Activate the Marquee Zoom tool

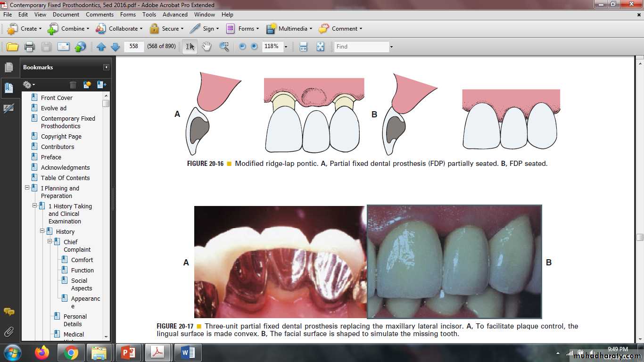click(224, 47)
